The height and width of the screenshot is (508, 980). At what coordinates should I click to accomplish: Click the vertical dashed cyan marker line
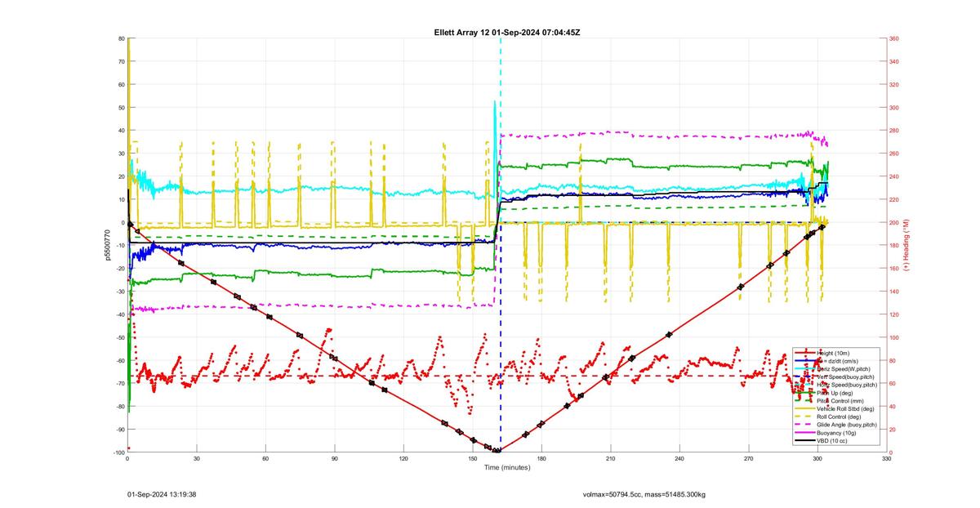pyautogui.click(x=501, y=131)
